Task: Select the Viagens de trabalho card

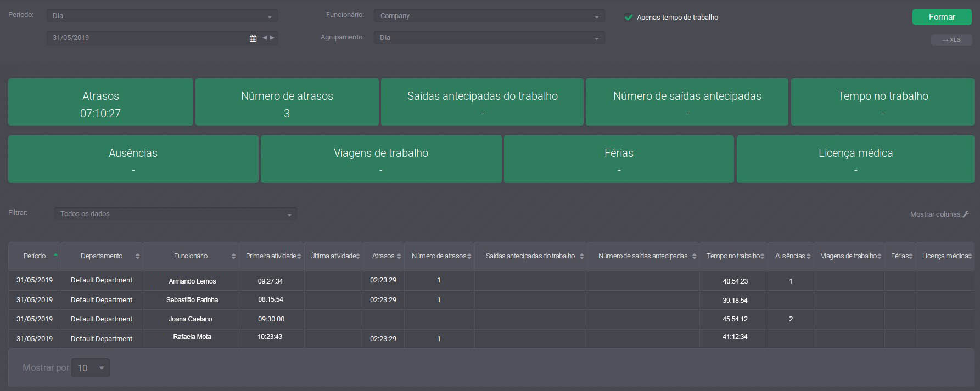Action: click(381, 159)
